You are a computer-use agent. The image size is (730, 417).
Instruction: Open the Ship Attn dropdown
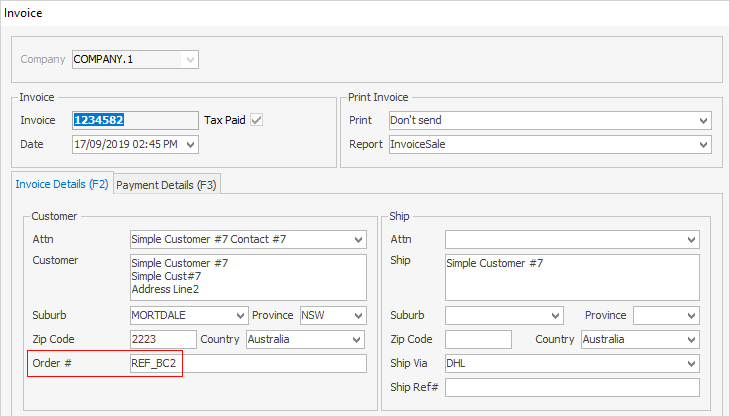point(691,240)
